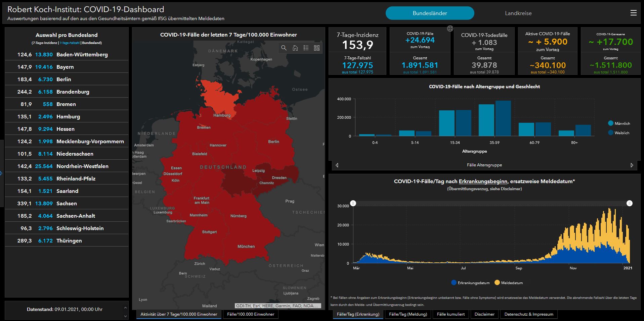Screen dimensions: 644x321
Task: Click the left handle of the timeline range slider
Action: [x=353, y=203]
